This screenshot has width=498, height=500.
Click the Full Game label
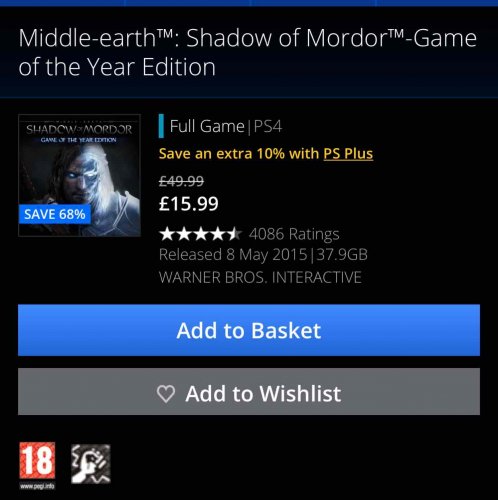207,126
